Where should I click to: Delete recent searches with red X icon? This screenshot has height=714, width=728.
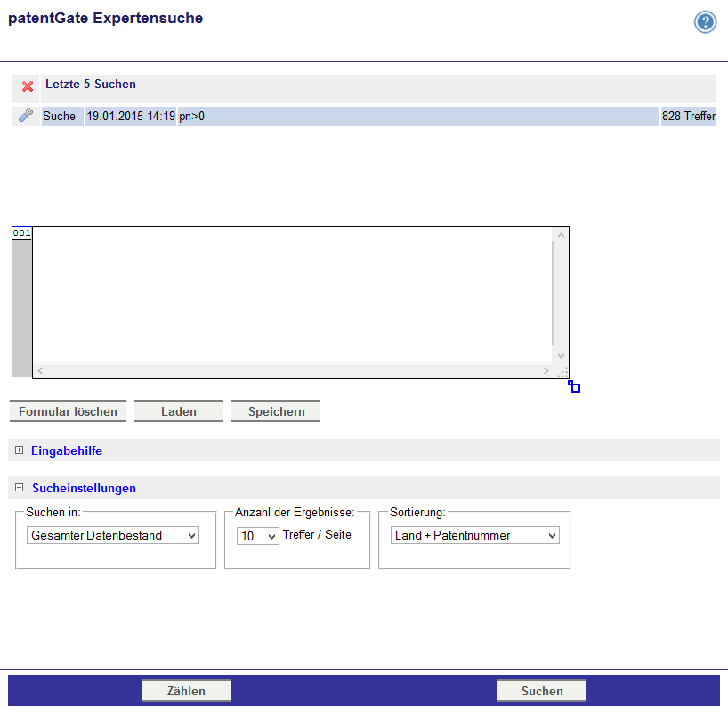[x=28, y=86]
